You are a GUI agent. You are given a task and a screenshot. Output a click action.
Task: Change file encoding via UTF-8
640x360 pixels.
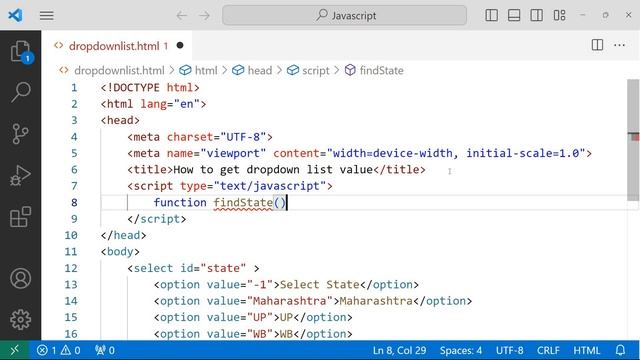click(x=509, y=350)
